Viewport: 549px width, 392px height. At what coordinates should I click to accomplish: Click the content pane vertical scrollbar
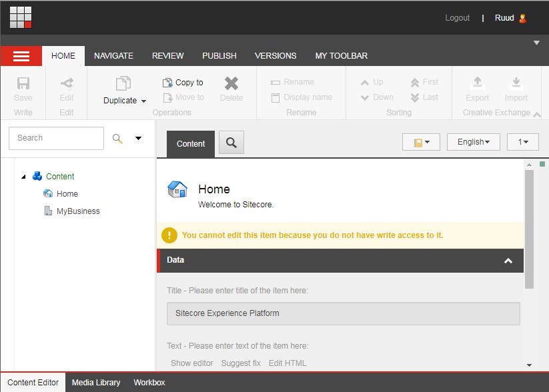[x=529, y=229]
